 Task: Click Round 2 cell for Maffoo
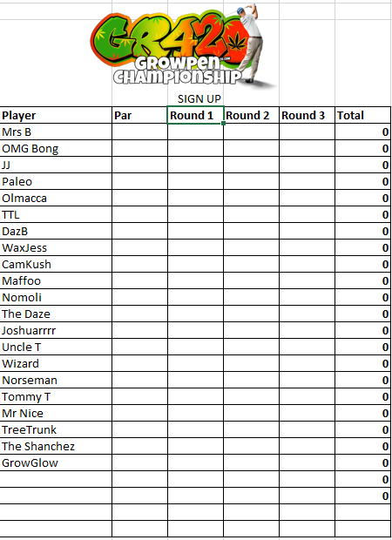tap(251, 280)
